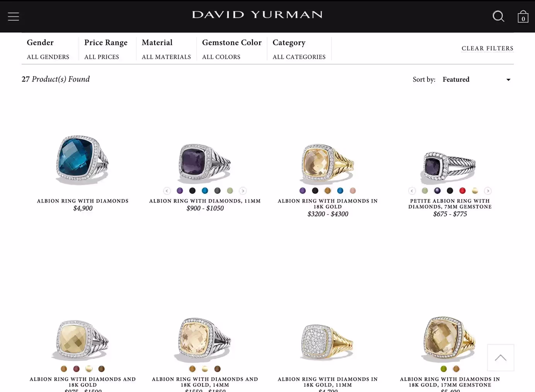Select the green swatch under 17mm Gemstone ring
The image size is (535, 392).
(x=444, y=369)
